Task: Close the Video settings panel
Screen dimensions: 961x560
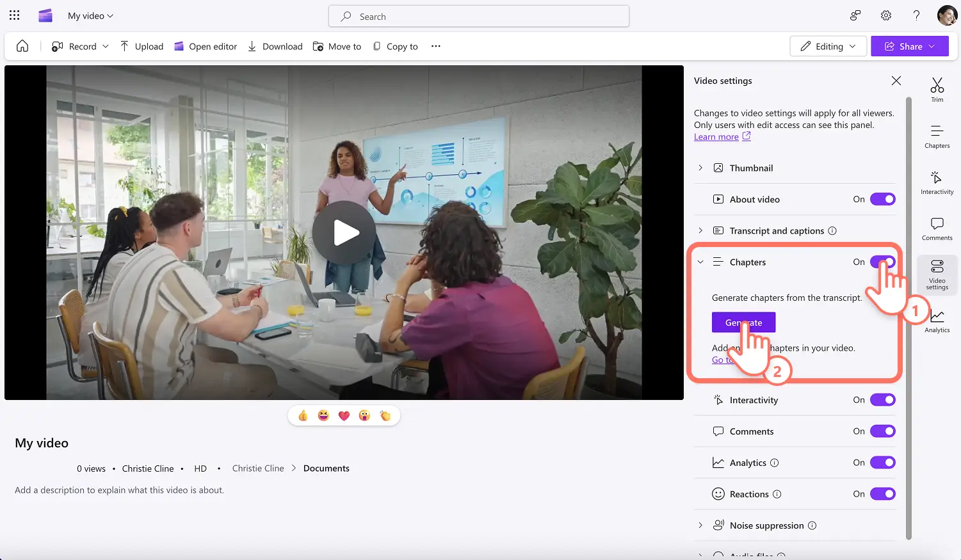Action: click(896, 81)
